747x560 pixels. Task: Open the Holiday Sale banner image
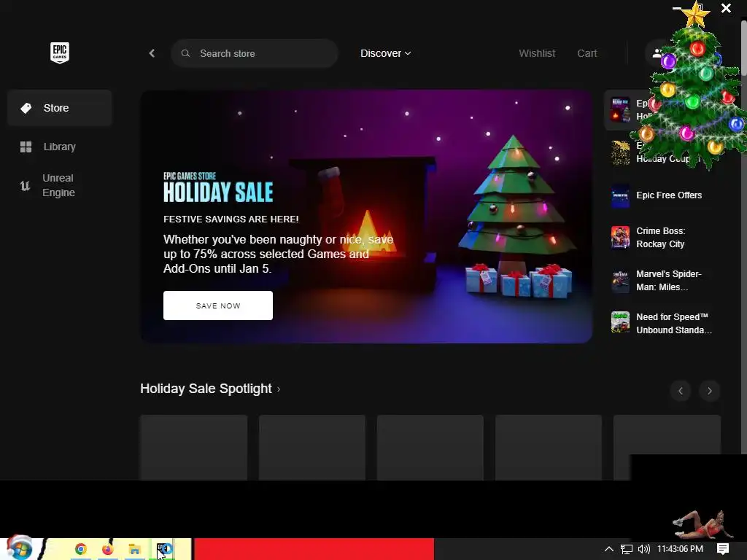pyautogui.click(x=366, y=216)
